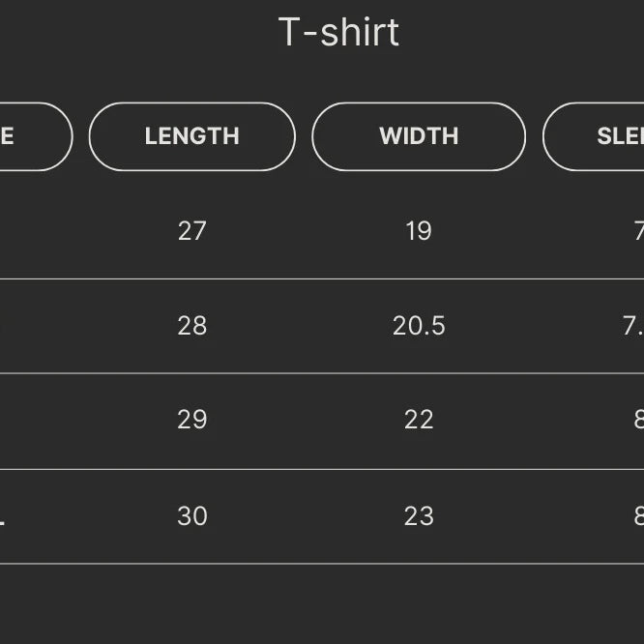Viewport: 644px width, 644px height.
Task: Click the length value 30
Action: pyautogui.click(x=192, y=516)
